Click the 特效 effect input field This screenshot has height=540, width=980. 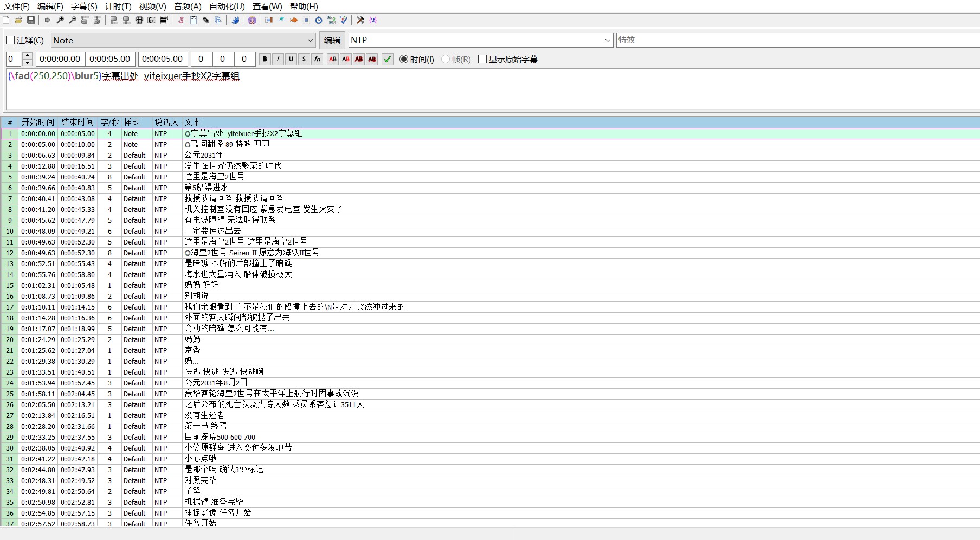point(798,40)
